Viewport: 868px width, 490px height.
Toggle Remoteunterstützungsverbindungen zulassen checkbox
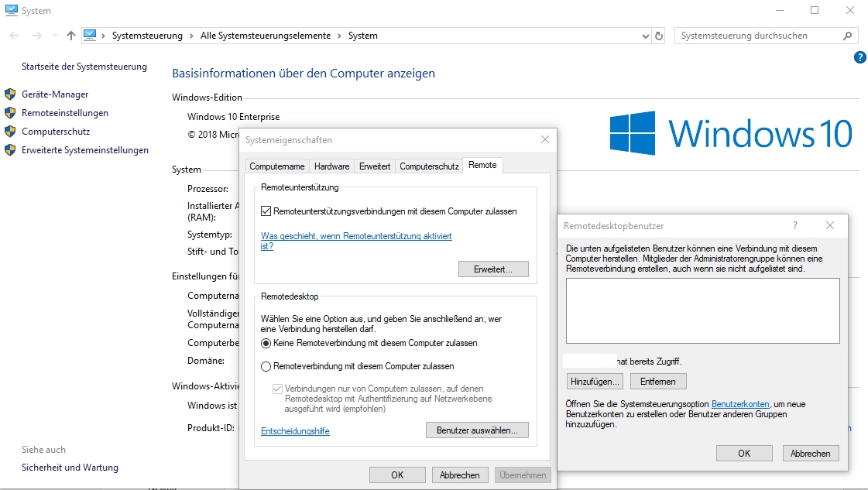[266, 211]
